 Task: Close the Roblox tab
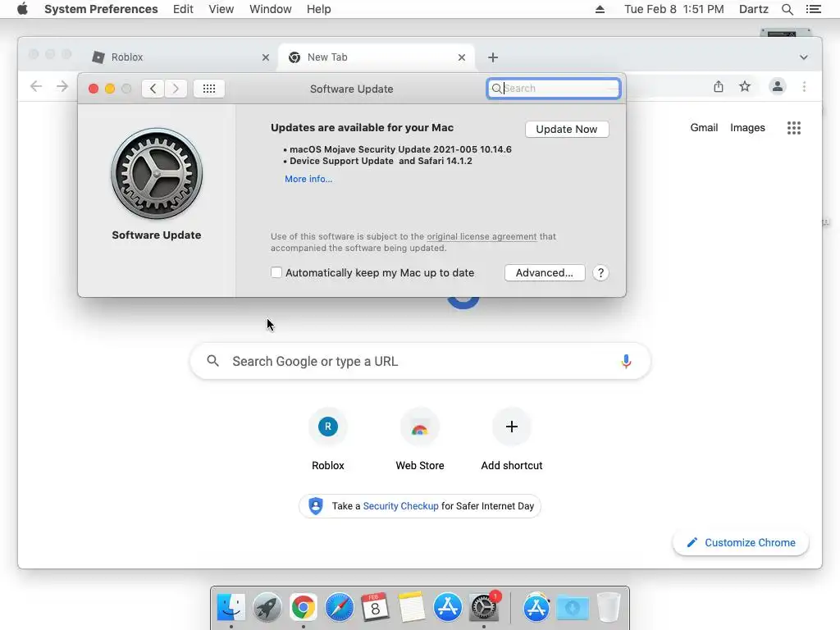click(x=265, y=57)
